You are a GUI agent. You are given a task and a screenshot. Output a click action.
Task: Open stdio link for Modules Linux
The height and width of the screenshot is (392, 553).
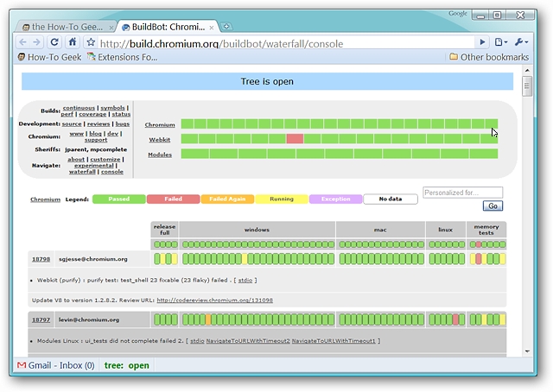coord(197,341)
